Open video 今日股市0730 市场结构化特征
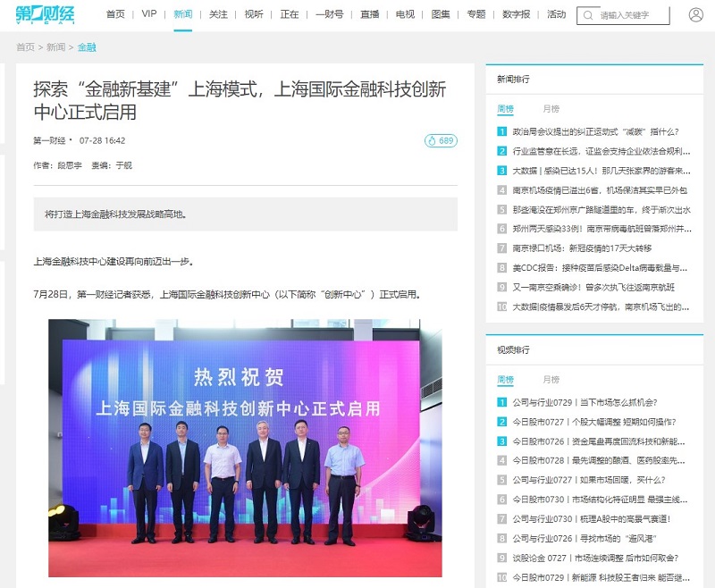This screenshot has height=588, width=715. point(600,500)
